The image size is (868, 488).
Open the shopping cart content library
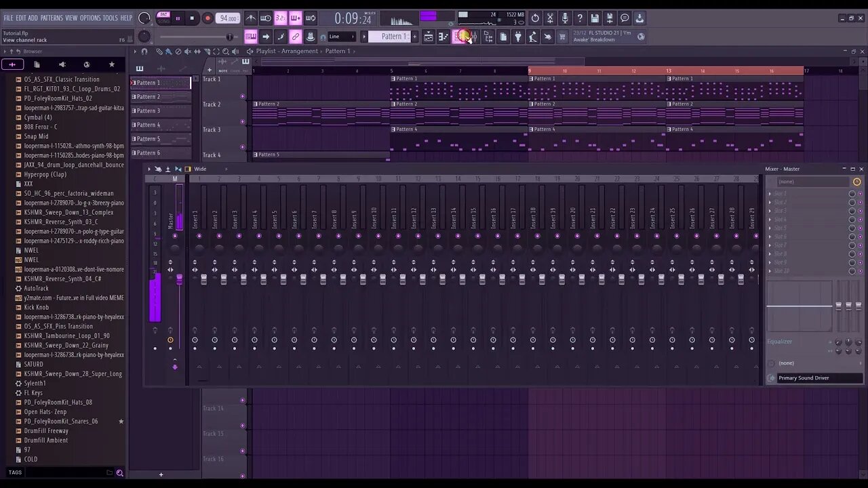pos(562,37)
